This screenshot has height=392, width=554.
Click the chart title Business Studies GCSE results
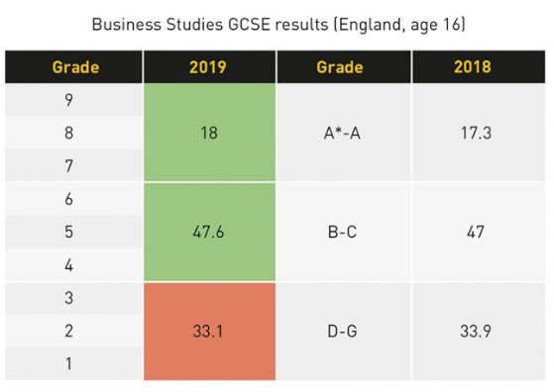click(278, 25)
